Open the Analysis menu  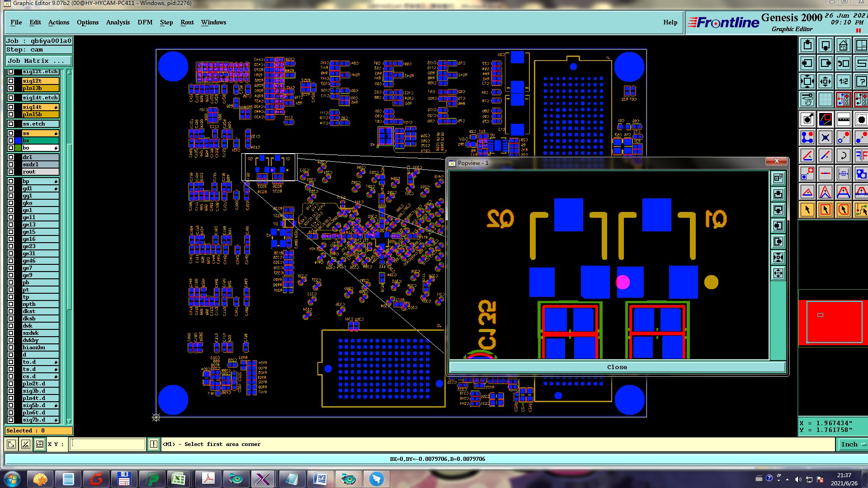pyautogui.click(x=118, y=22)
